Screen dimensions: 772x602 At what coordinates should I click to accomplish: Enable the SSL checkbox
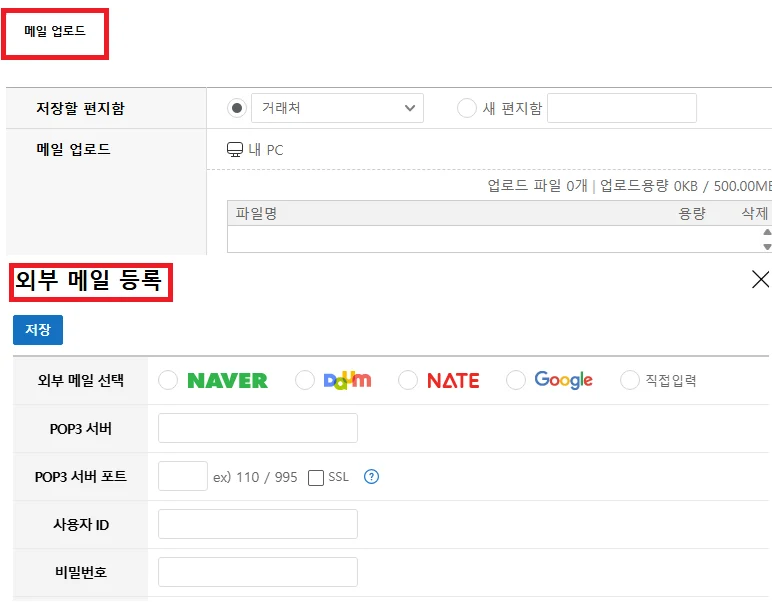click(x=316, y=478)
